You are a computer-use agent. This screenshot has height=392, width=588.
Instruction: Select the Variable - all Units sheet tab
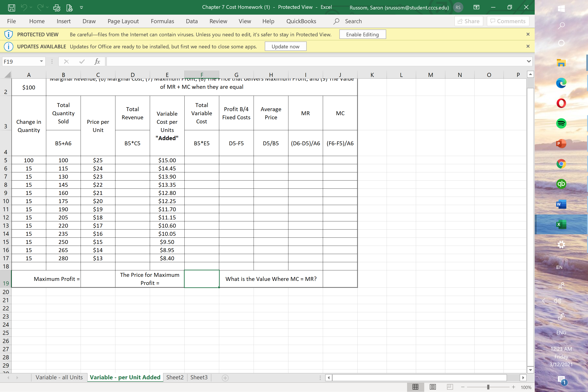59,377
